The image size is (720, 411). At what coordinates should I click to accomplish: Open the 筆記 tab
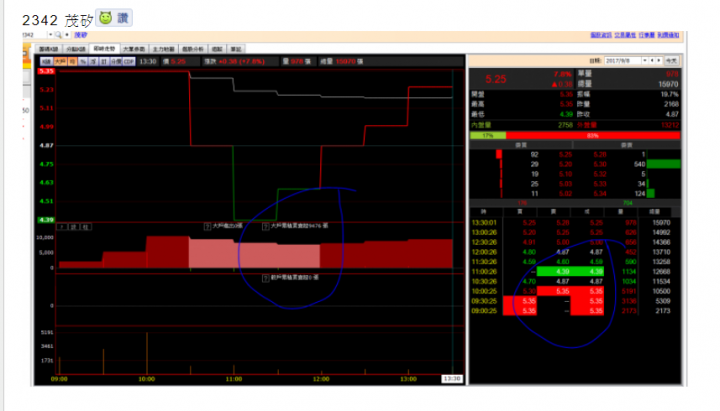[x=236, y=49]
